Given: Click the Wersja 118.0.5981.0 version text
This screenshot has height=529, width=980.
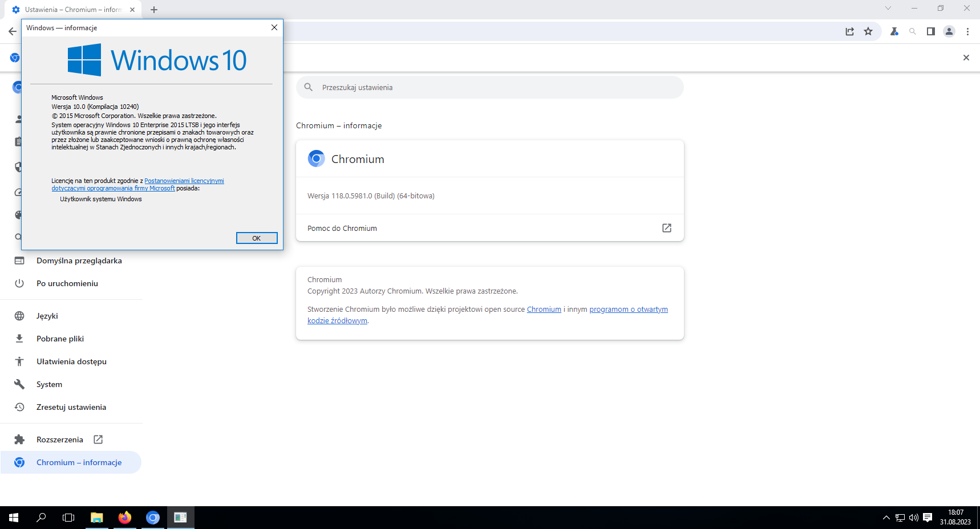Looking at the screenshot, I should click(371, 196).
